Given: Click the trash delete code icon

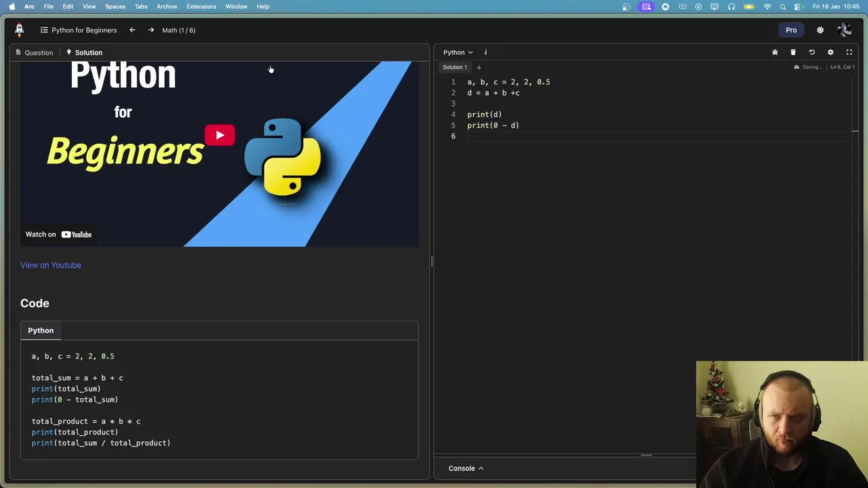Looking at the screenshot, I should click(793, 52).
